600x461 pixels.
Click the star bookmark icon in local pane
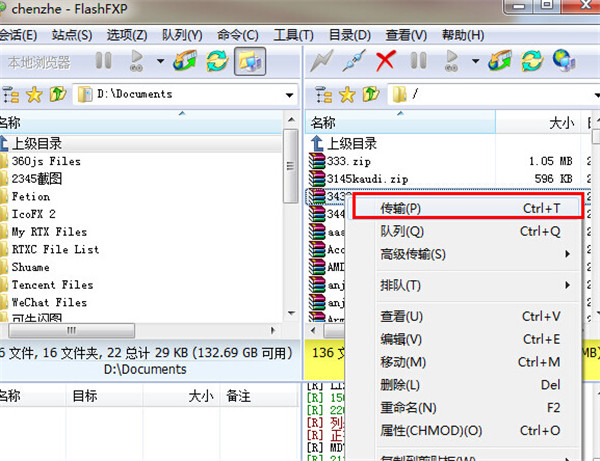tap(33, 95)
